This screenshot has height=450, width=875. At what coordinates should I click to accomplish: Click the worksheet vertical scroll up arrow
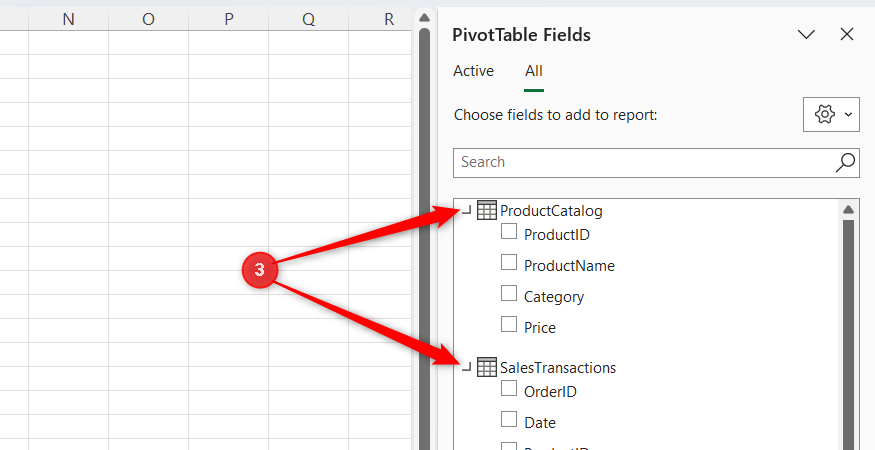pyautogui.click(x=424, y=18)
